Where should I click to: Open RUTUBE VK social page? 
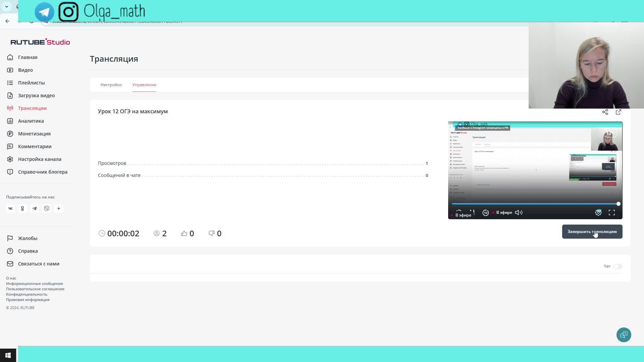coord(10,208)
